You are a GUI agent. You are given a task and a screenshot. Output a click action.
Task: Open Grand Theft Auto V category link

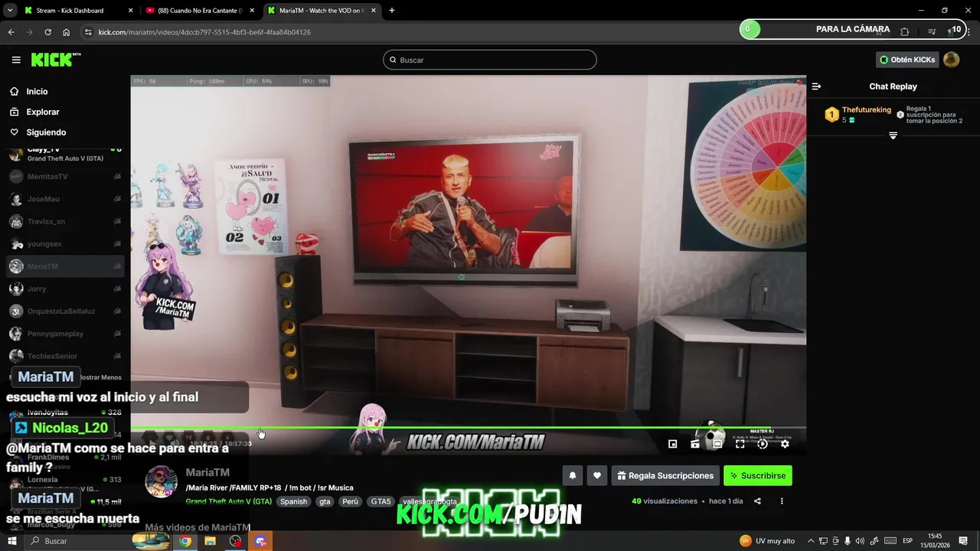click(228, 502)
